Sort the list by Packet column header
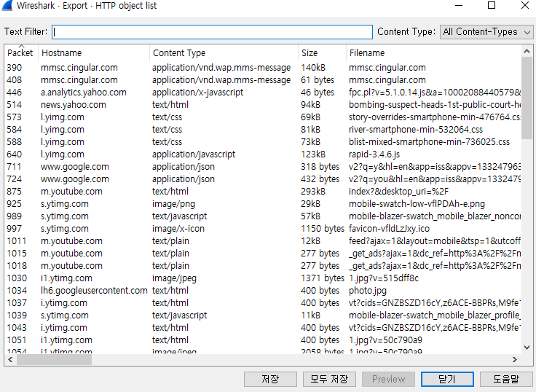Image resolution: width=536 pixels, height=392 pixels. tap(20, 52)
